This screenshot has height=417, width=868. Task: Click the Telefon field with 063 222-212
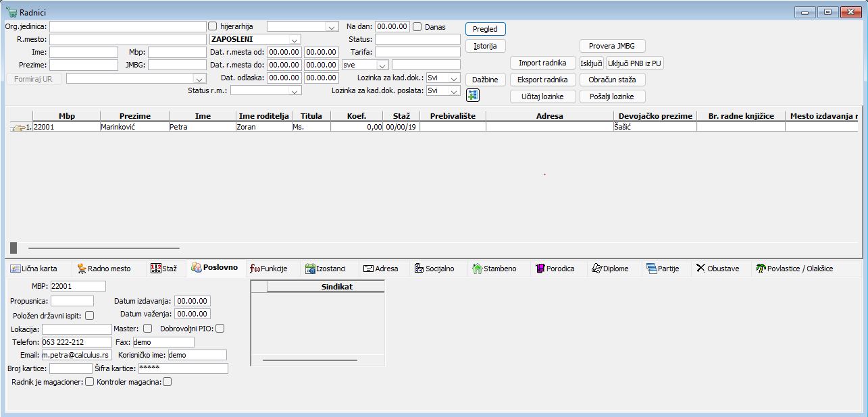pos(76,342)
